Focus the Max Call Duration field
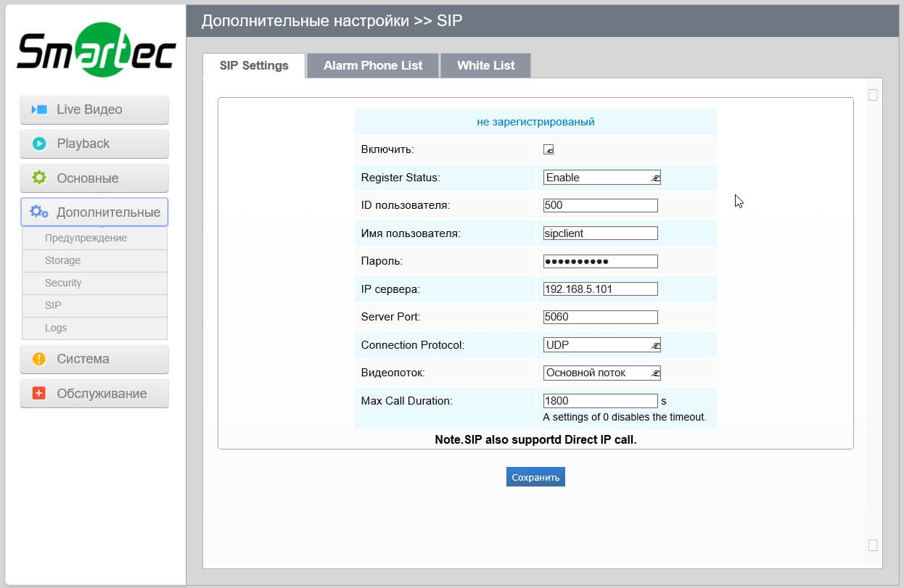Image resolution: width=904 pixels, height=588 pixels. click(x=600, y=401)
